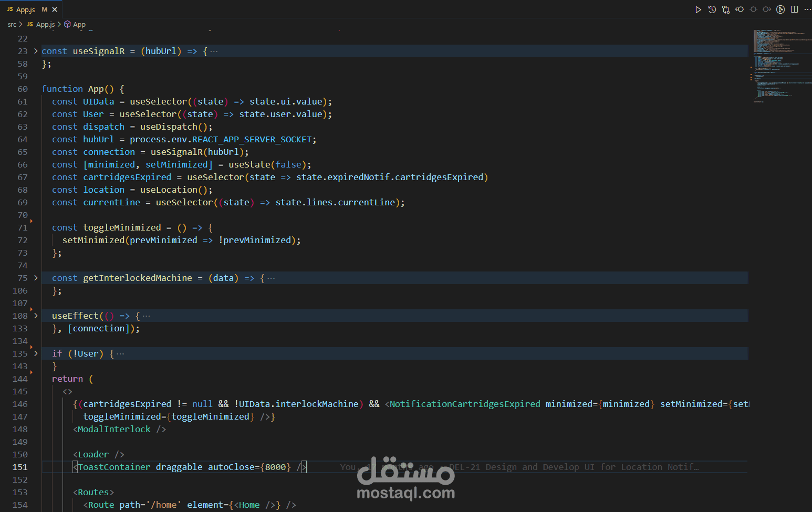Open the Git graph circle icon
Screen dimensions: 812x512
(x=780, y=9)
